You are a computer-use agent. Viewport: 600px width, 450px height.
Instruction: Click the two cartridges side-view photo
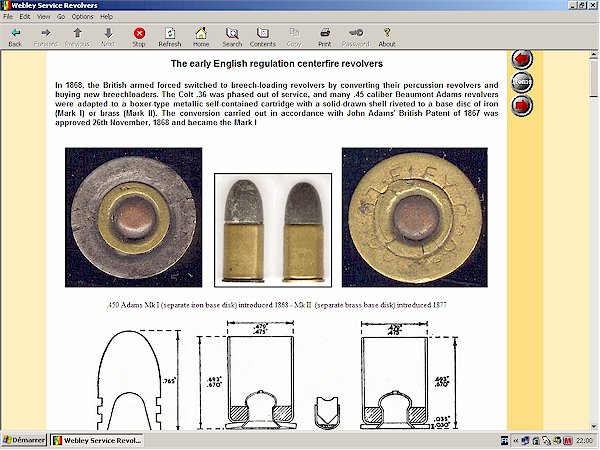coord(273,230)
